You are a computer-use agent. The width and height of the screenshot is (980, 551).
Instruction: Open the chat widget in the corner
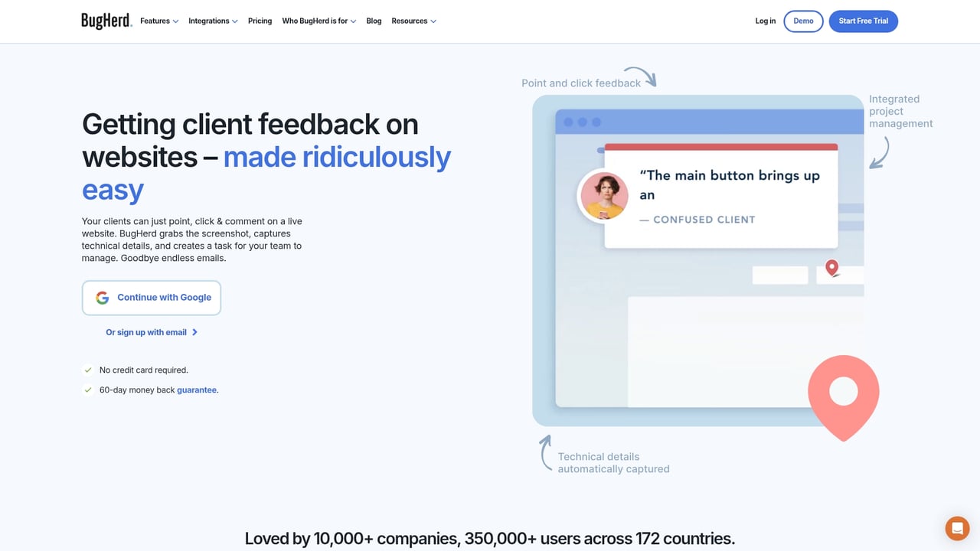957,528
